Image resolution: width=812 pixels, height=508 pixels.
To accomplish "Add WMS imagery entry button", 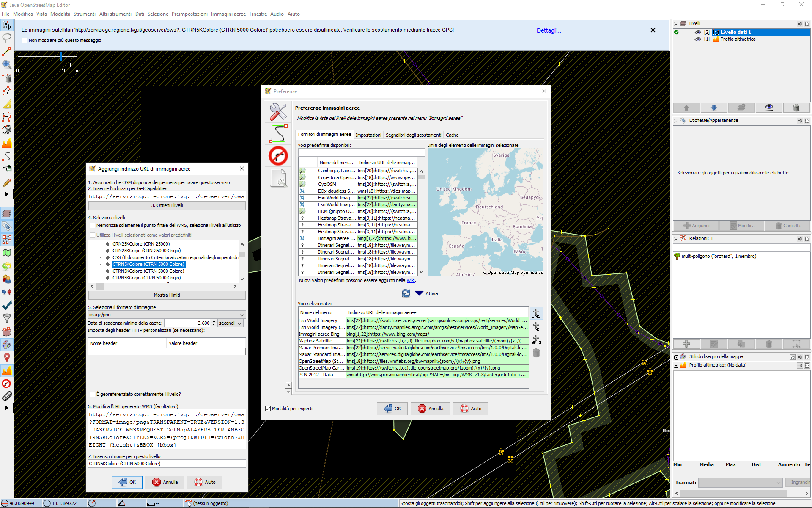I will [536, 314].
